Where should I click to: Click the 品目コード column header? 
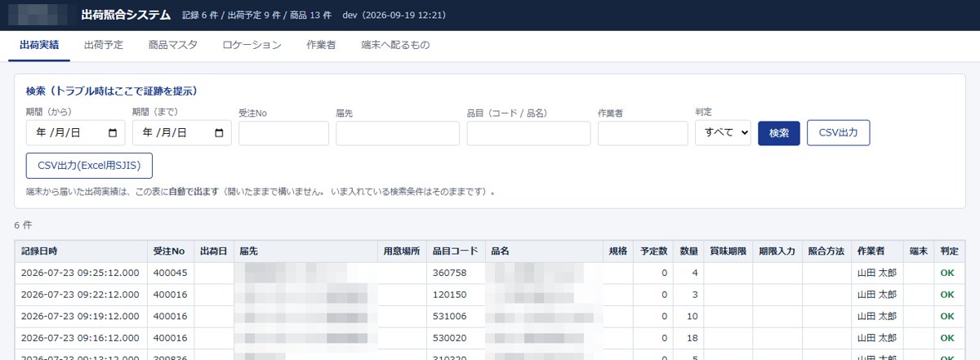455,251
